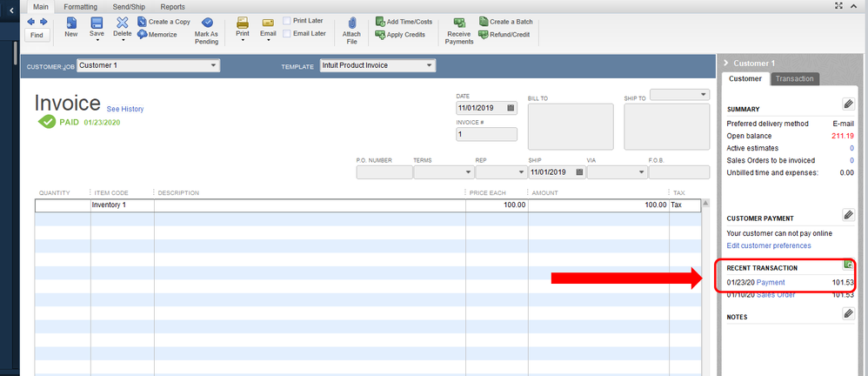The image size is (868, 376).
Task: Enable the Print Later checkbox
Action: pyautogui.click(x=287, y=21)
